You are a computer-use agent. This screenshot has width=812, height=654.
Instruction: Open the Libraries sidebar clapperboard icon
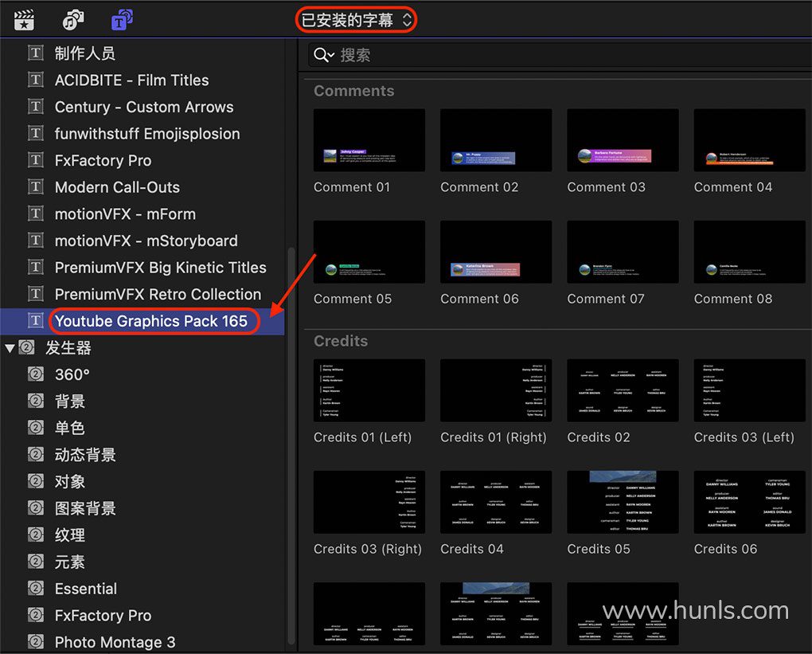(24, 20)
